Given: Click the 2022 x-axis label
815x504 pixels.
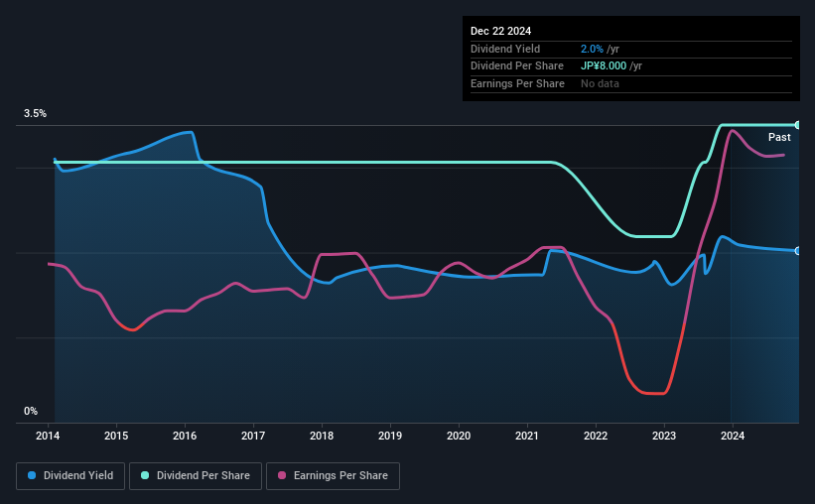Looking at the screenshot, I should coord(596,436).
